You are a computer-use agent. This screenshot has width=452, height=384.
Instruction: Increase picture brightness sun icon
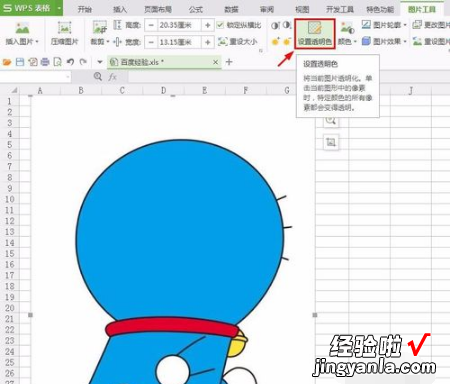[275, 42]
